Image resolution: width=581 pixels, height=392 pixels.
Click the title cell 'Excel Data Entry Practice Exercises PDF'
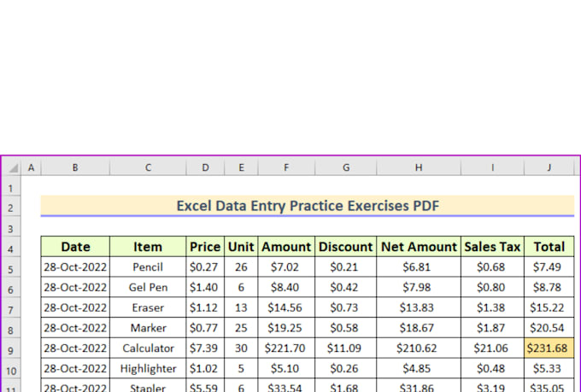point(308,206)
